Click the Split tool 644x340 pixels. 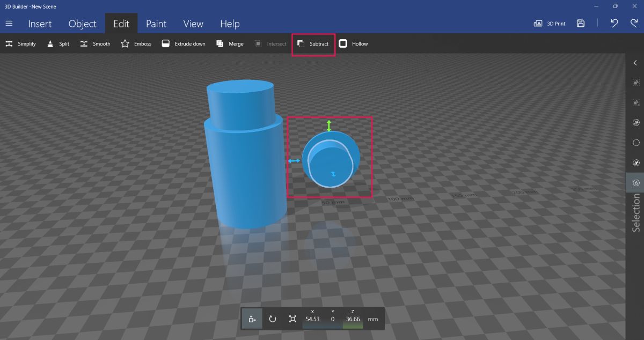coord(57,43)
